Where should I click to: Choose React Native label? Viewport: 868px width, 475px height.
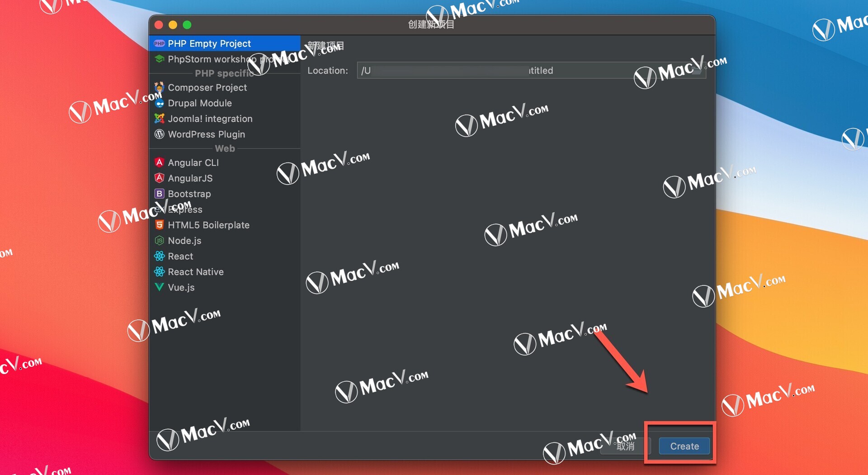(196, 272)
